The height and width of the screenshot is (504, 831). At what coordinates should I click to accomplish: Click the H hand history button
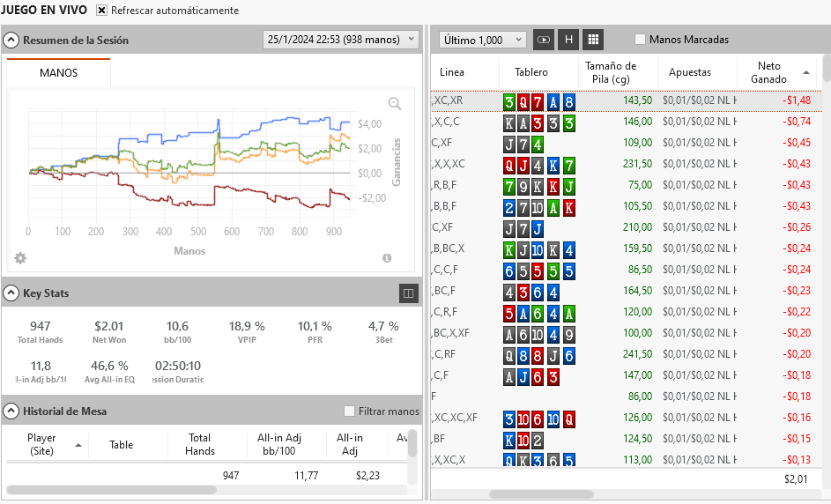click(x=568, y=40)
